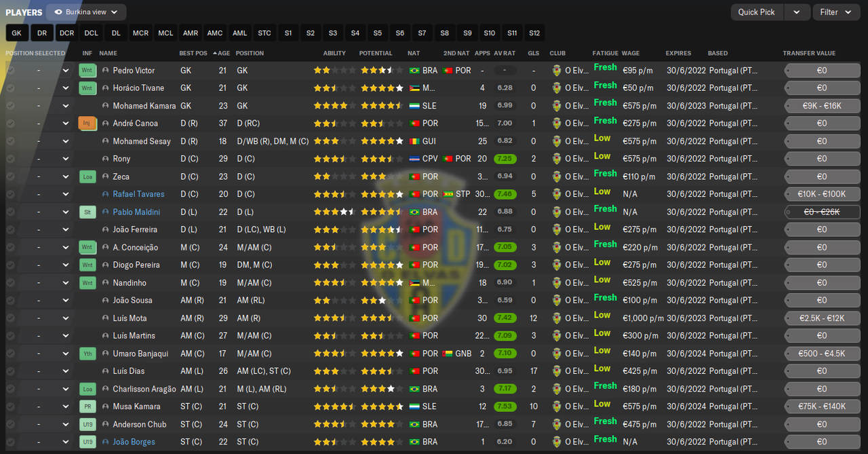This screenshot has width=868, height=454.
Task: Click Pablo Maldini's transfer value bar
Action: 822,212
